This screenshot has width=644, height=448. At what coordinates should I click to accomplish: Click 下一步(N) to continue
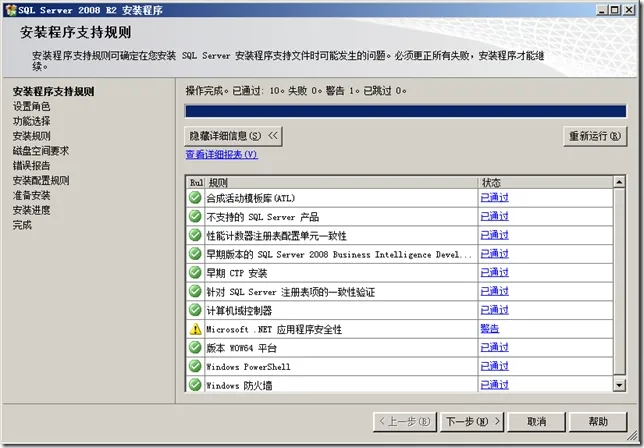[473, 422]
